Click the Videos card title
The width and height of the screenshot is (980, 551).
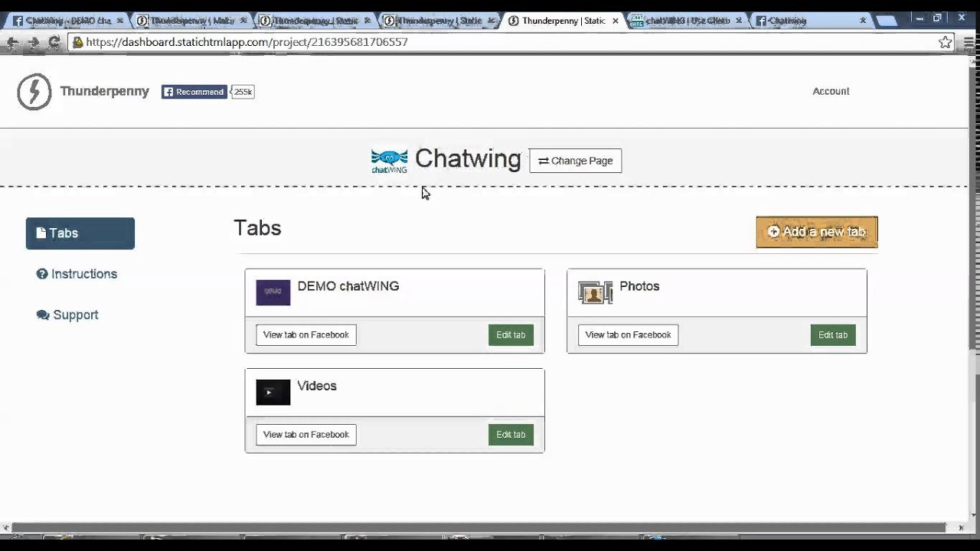tap(317, 386)
